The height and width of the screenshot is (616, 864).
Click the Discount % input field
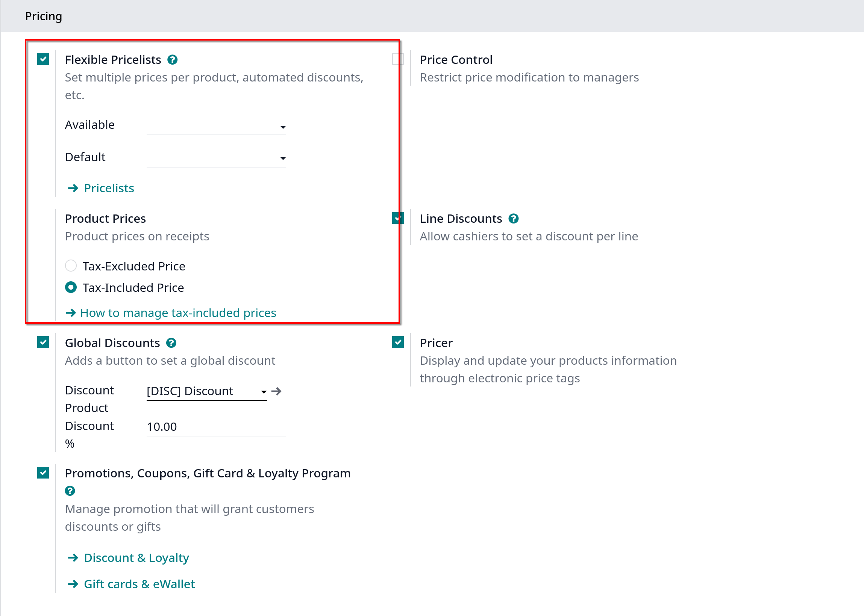pos(216,427)
